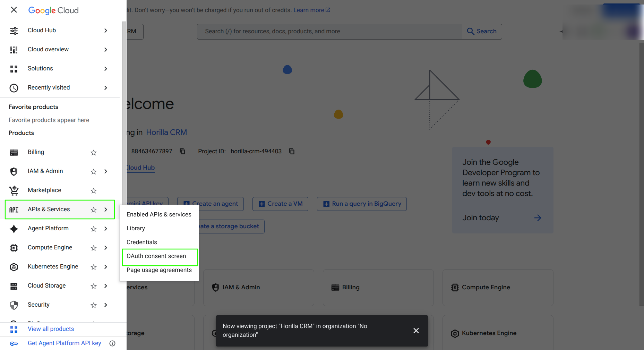Viewport: 644px width, 350px height.
Task: Click the info icon beside API key link
Action: click(x=112, y=343)
